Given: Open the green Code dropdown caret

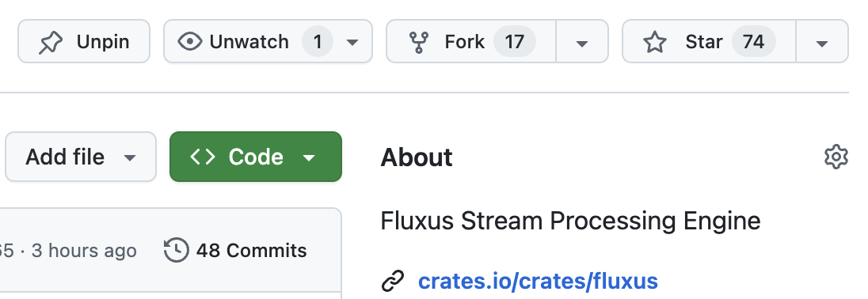Looking at the screenshot, I should pyautogui.click(x=309, y=157).
